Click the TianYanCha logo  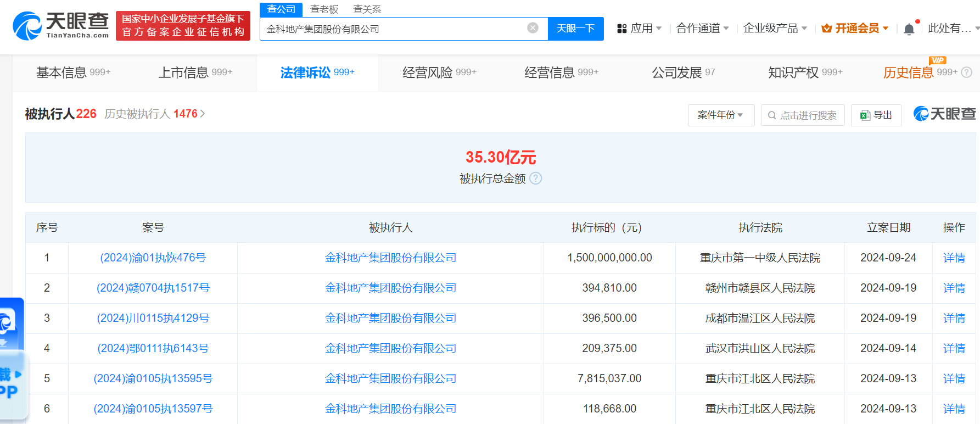60,26
